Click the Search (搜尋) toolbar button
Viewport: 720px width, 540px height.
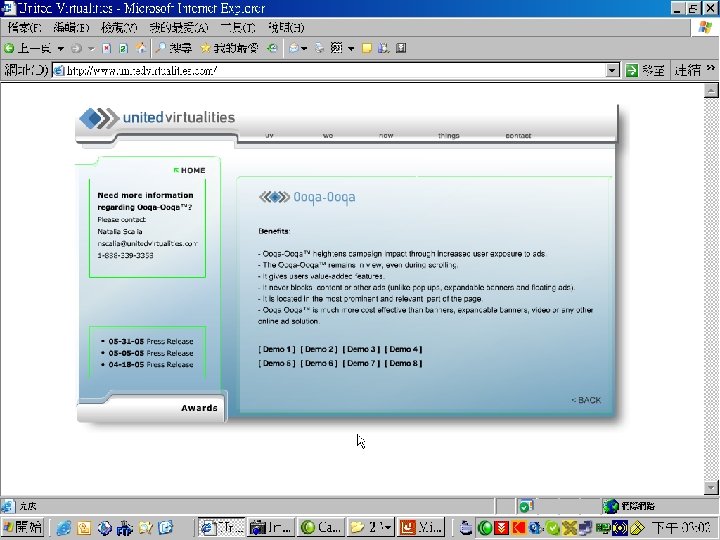pyautogui.click(x=174, y=48)
